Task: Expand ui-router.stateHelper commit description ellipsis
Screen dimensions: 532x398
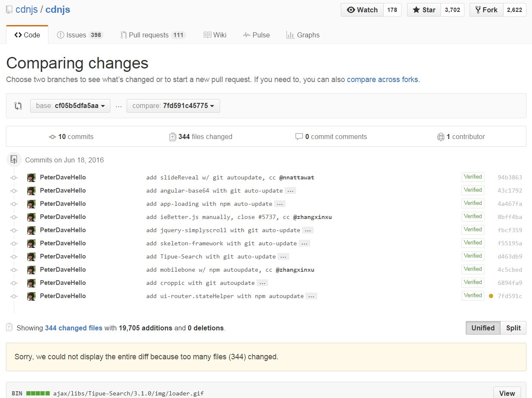Action: coord(311,296)
